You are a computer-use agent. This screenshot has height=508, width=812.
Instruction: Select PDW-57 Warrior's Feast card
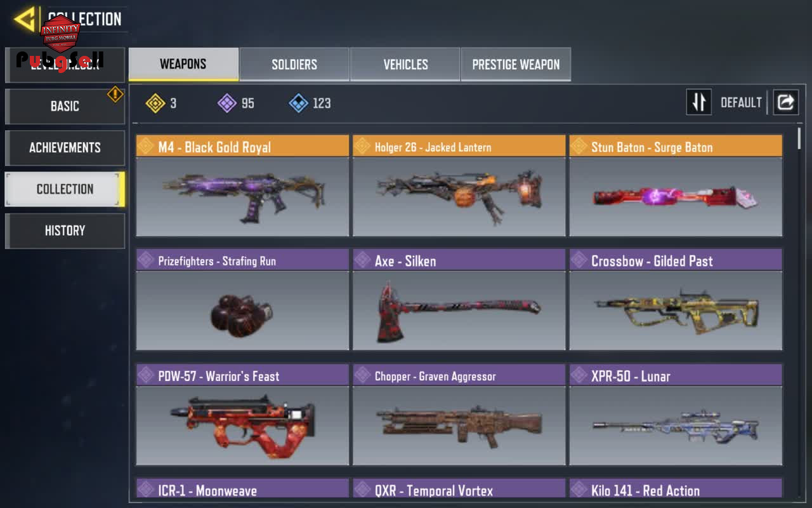[242, 415]
